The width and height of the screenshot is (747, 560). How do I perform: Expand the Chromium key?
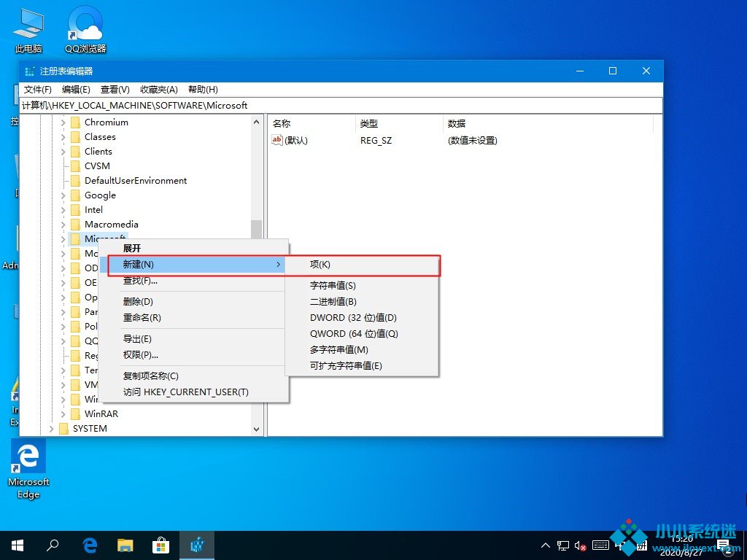tap(63, 122)
